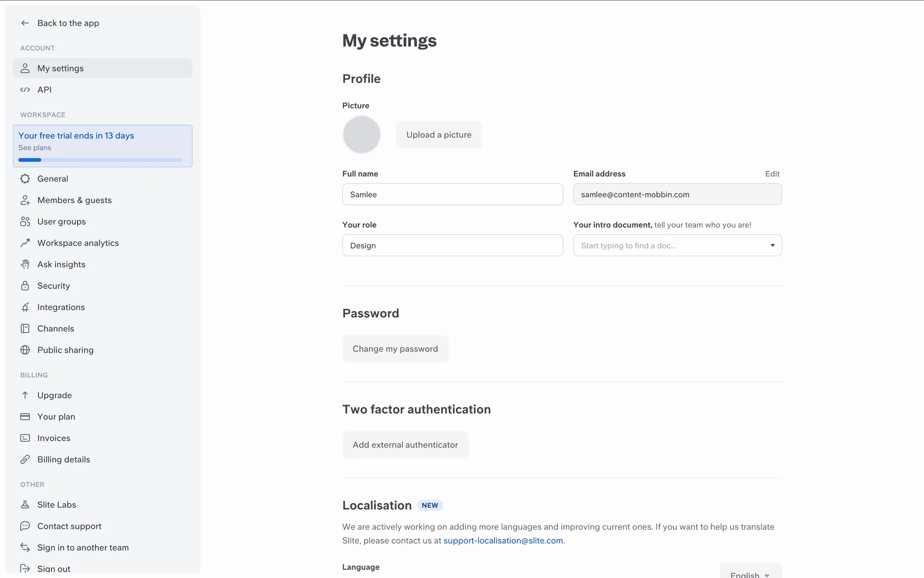Open the intro document dropdown arrow
Image resolution: width=924 pixels, height=578 pixels.
coord(772,246)
